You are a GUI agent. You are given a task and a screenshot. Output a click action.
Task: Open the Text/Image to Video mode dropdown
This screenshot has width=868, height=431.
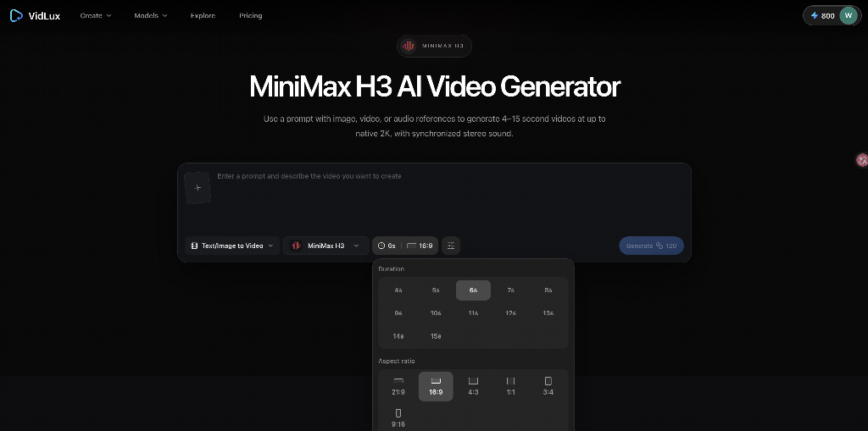coord(231,246)
